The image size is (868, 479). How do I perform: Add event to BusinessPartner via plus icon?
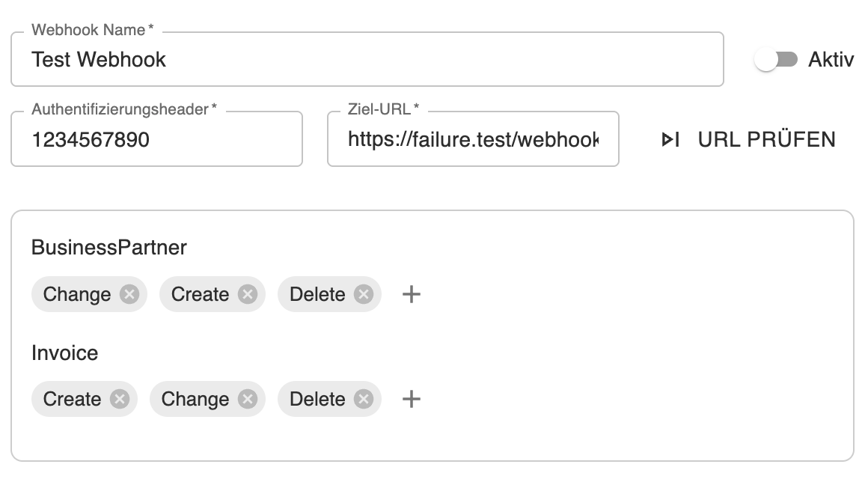tap(411, 294)
